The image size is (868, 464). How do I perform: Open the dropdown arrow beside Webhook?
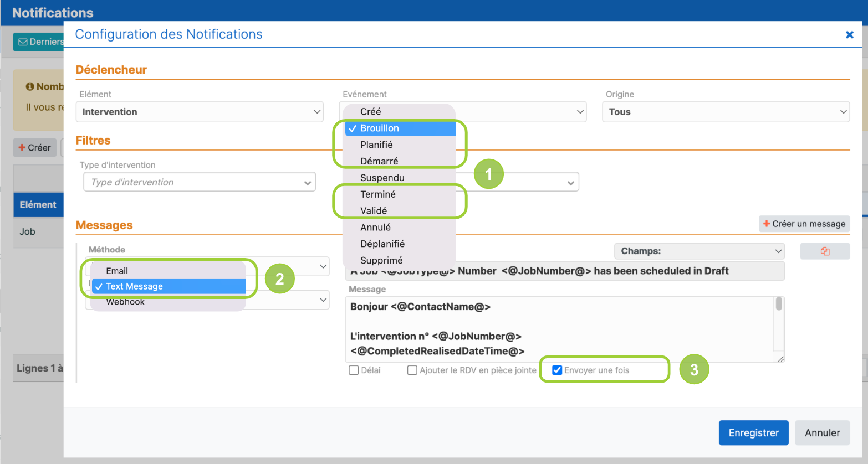323,300
